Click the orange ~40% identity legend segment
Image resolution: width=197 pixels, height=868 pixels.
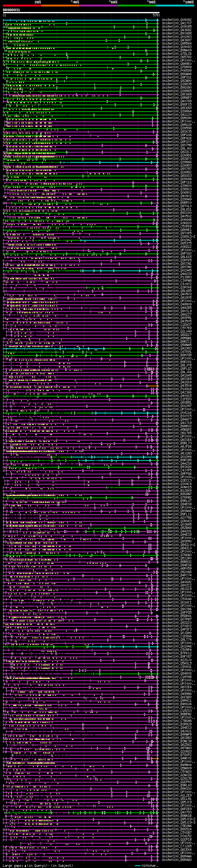pos(60,6)
